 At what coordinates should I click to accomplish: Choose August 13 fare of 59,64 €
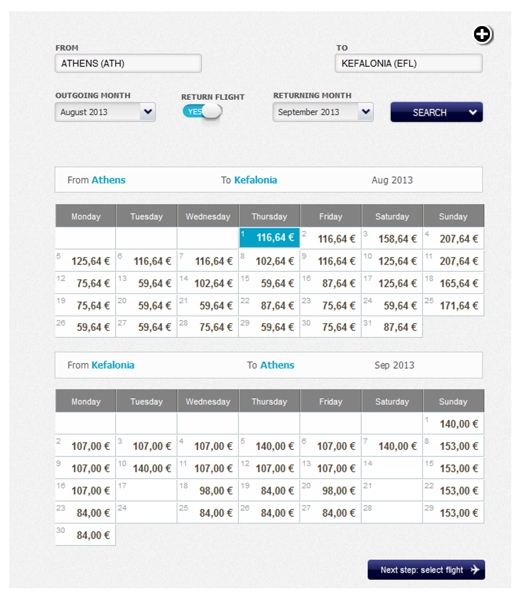[x=146, y=283]
